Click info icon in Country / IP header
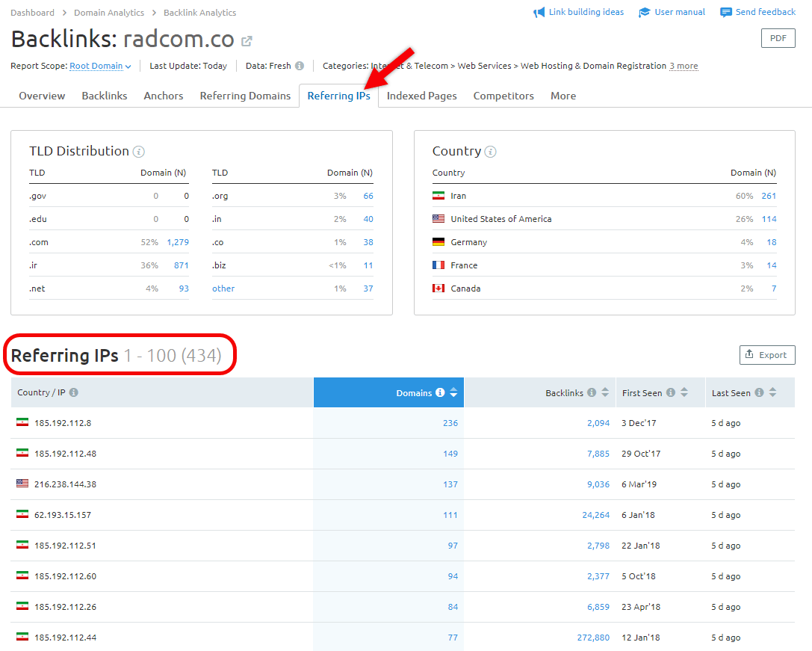The width and height of the screenshot is (812, 651). tap(74, 392)
